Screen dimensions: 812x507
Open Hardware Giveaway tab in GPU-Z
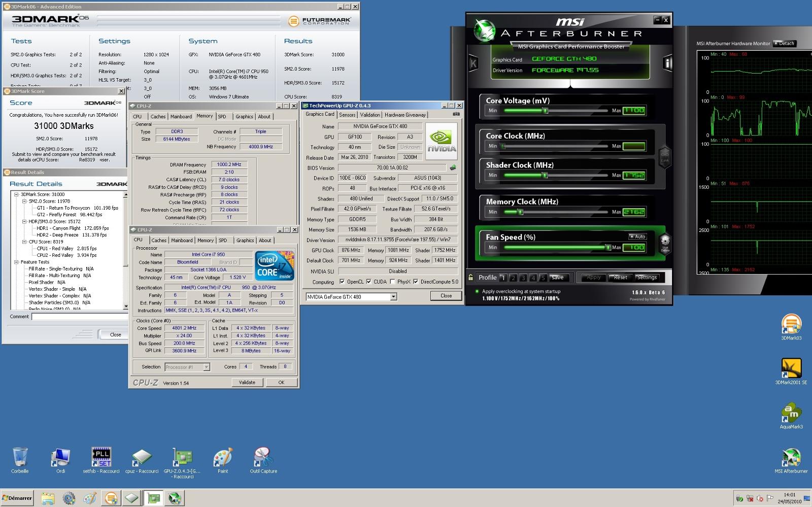point(405,115)
